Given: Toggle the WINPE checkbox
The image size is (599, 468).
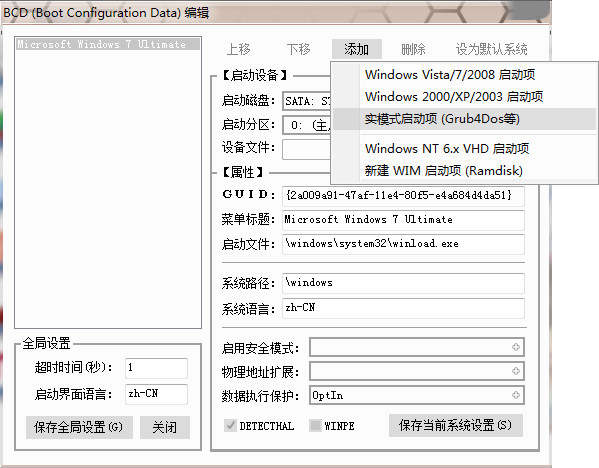Looking at the screenshot, I should pyautogui.click(x=315, y=425).
